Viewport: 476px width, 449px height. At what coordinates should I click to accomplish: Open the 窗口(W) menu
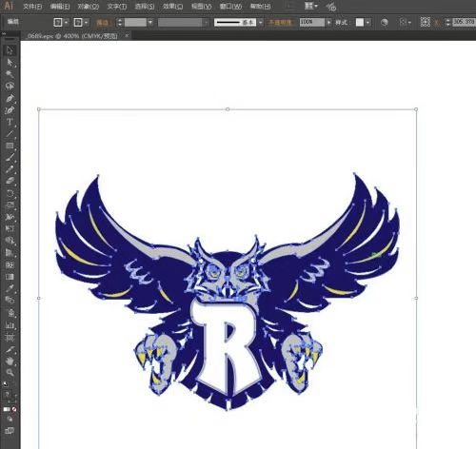click(x=230, y=7)
